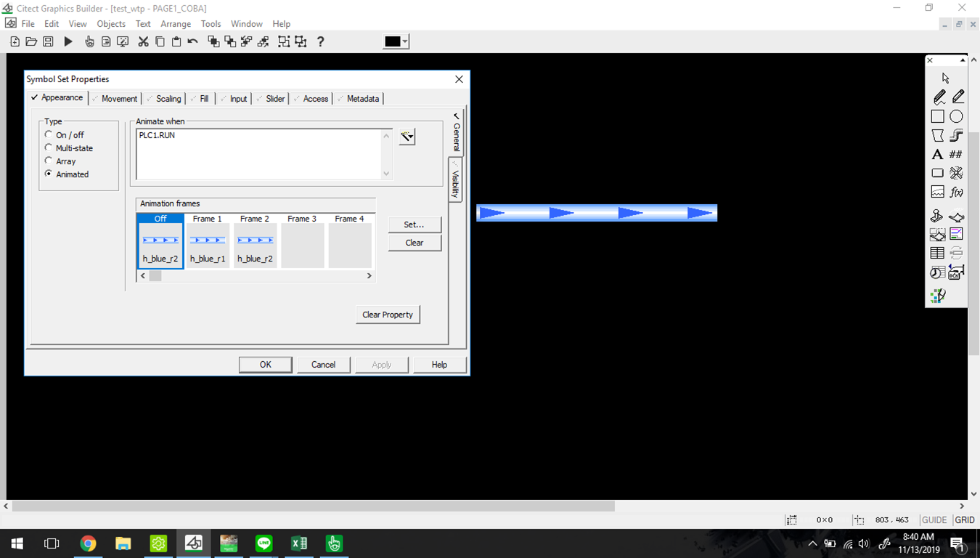The width and height of the screenshot is (980, 558).
Task: Run the project with the play icon
Action: coord(68,42)
